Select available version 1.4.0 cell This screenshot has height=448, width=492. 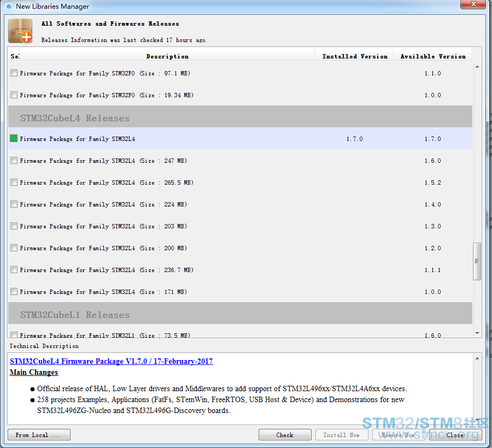coord(433,204)
